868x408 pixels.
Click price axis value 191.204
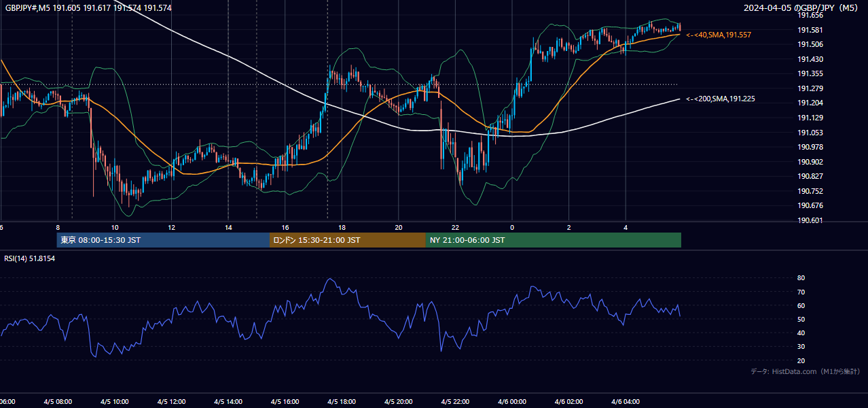tap(810, 103)
